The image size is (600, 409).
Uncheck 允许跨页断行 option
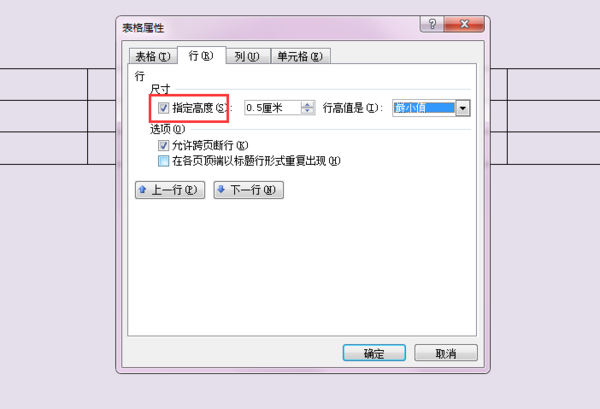(x=163, y=145)
